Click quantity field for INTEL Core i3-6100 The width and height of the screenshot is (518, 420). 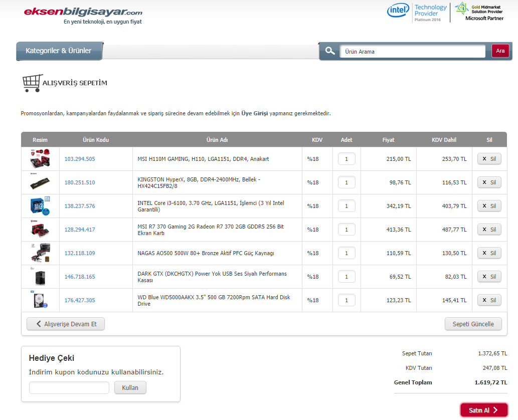[x=347, y=206]
